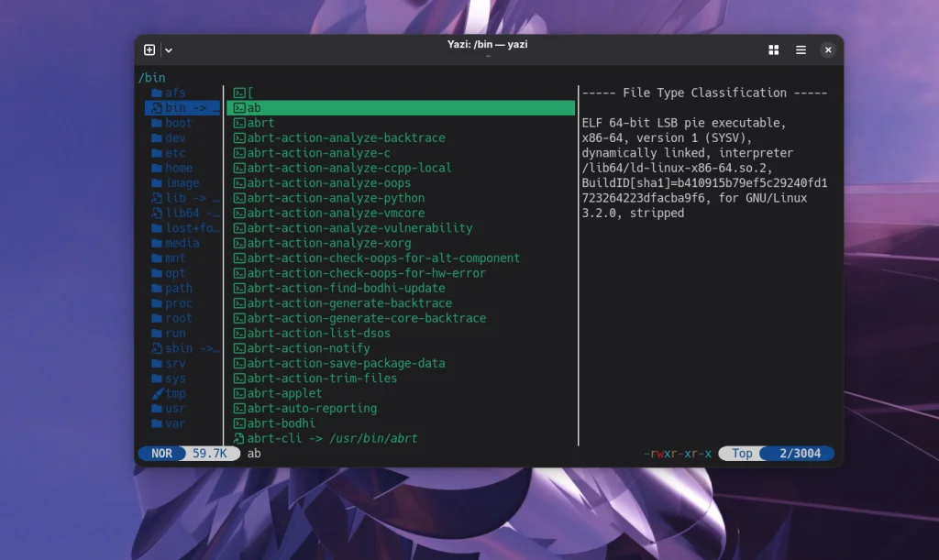Viewport: 939px width, 560px height.
Task: Select the abrt-action-analyze-c file
Action: (318, 153)
